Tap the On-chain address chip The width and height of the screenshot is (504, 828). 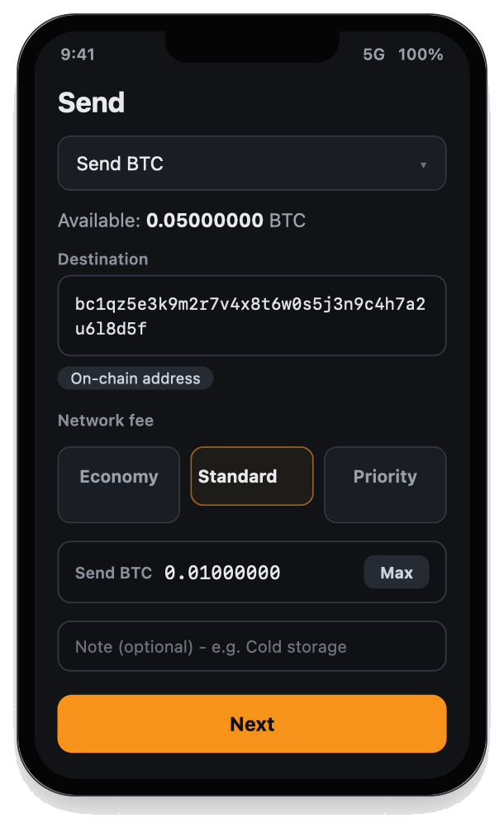pos(136,378)
